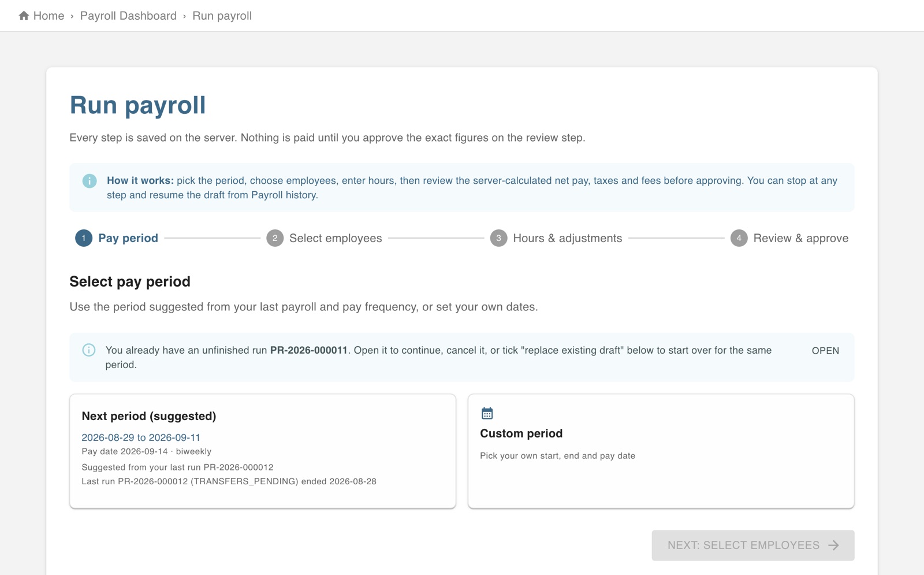The image size is (924, 575).
Task: Choose the Next period (suggested) card
Action: click(x=263, y=451)
